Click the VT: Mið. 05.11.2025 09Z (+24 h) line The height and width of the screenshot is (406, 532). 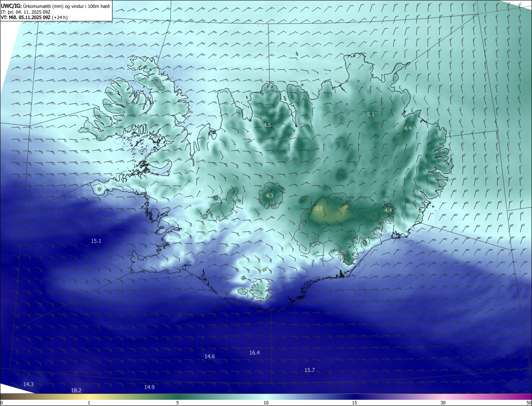coord(34,17)
